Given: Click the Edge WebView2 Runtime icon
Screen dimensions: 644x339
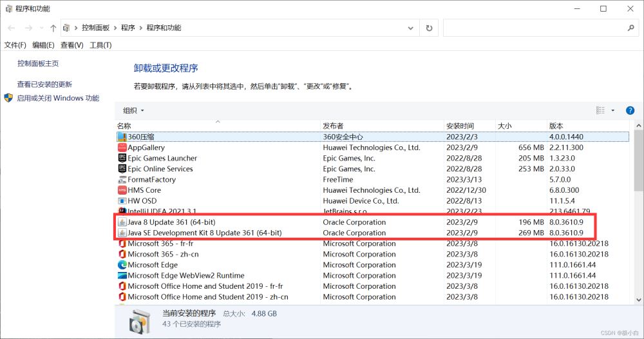Looking at the screenshot, I should (122, 276).
